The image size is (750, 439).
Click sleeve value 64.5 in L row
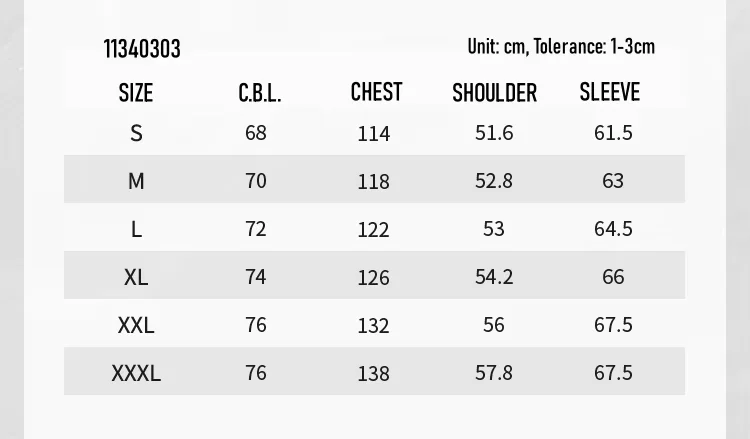(613, 229)
